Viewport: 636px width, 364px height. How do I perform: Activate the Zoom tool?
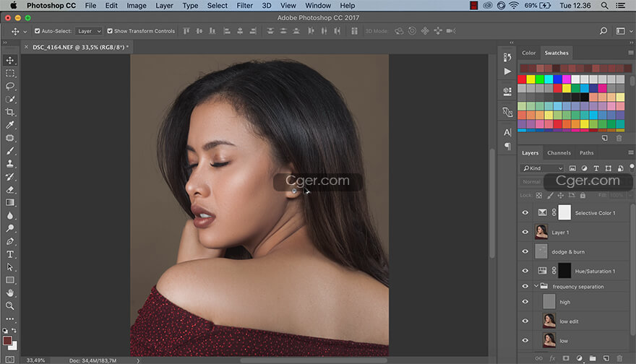(10, 306)
